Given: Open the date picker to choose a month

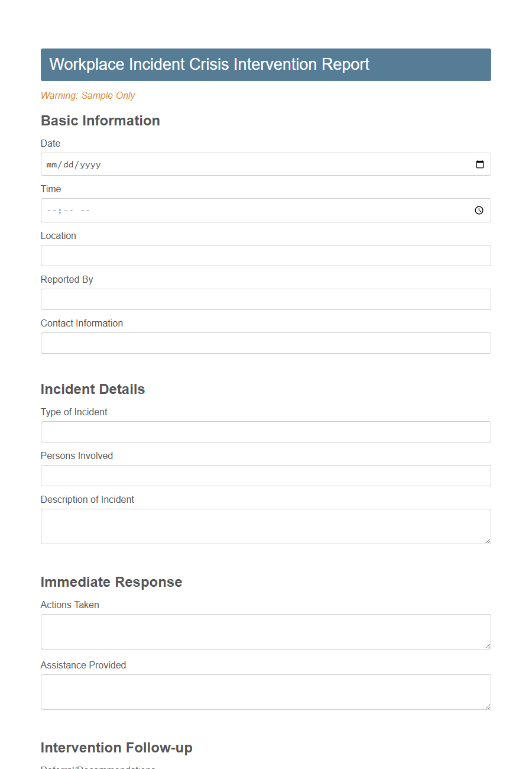Looking at the screenshot, I should tap(479, 164).
